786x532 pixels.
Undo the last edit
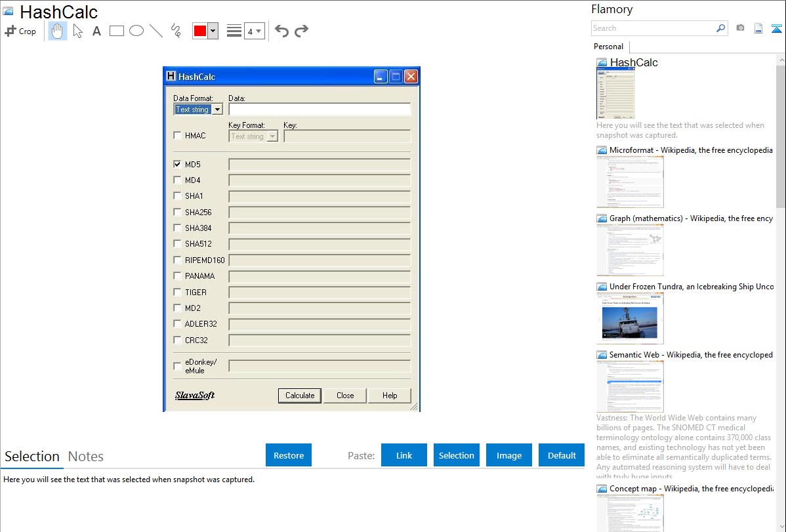tap(281, 31)
